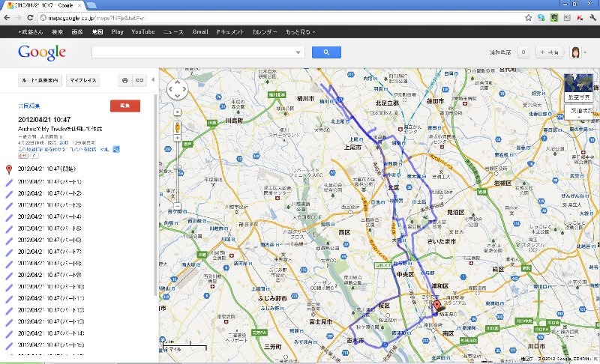Click the browser forward arrow

pyautogui.click(x=18, y=17)
